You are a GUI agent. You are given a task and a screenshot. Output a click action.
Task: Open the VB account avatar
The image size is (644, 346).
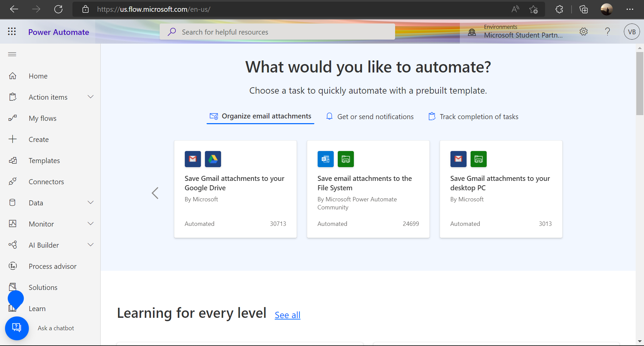point(632,32)
